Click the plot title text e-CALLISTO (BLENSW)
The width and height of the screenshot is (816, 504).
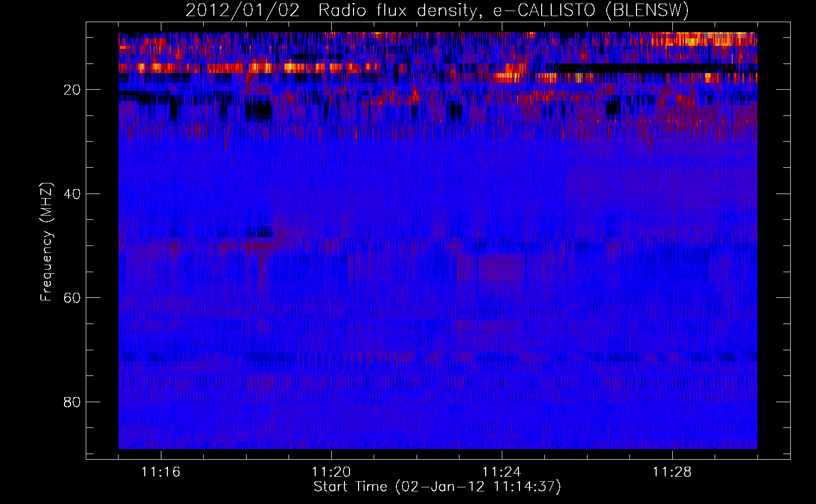[x=591, y=10]
